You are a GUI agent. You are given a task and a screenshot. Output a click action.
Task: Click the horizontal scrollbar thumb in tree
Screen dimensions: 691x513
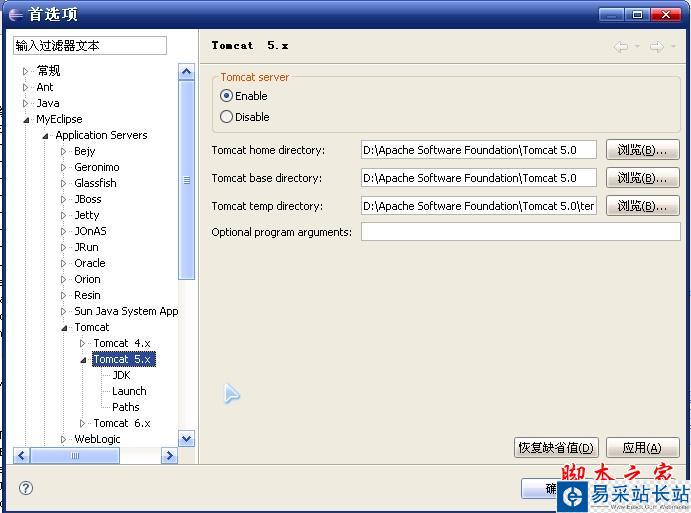[75, 455]
